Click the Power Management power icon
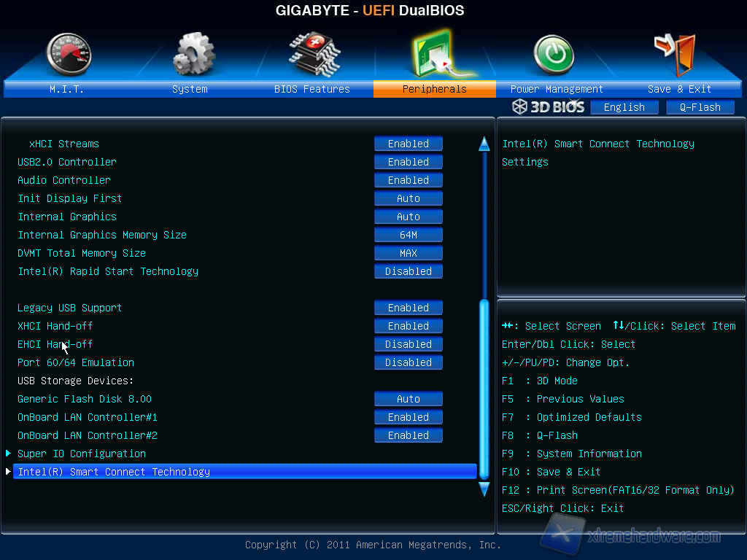 click(554, 55)
